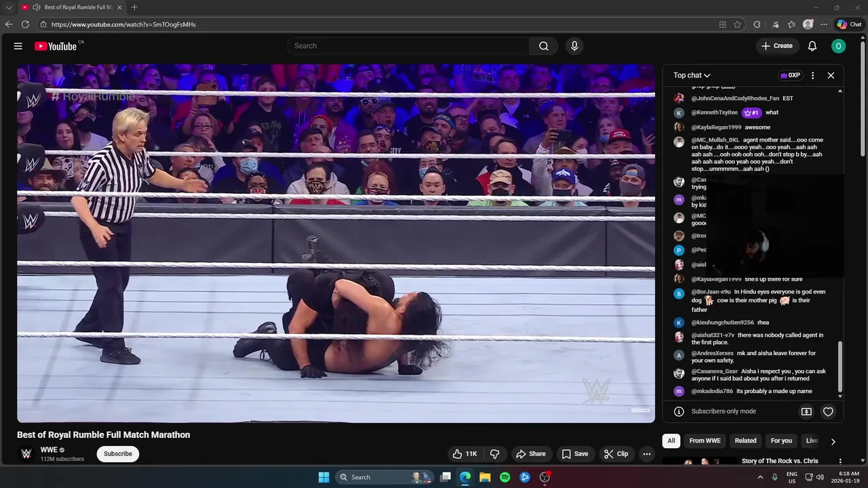
Task: Focus the YouTube search field
Action: [x=409, y=46]
